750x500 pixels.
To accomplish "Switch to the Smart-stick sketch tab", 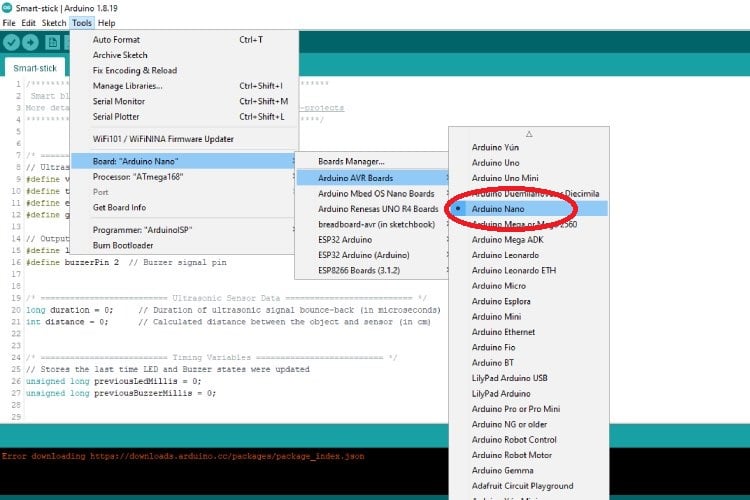I will [33, 68].
